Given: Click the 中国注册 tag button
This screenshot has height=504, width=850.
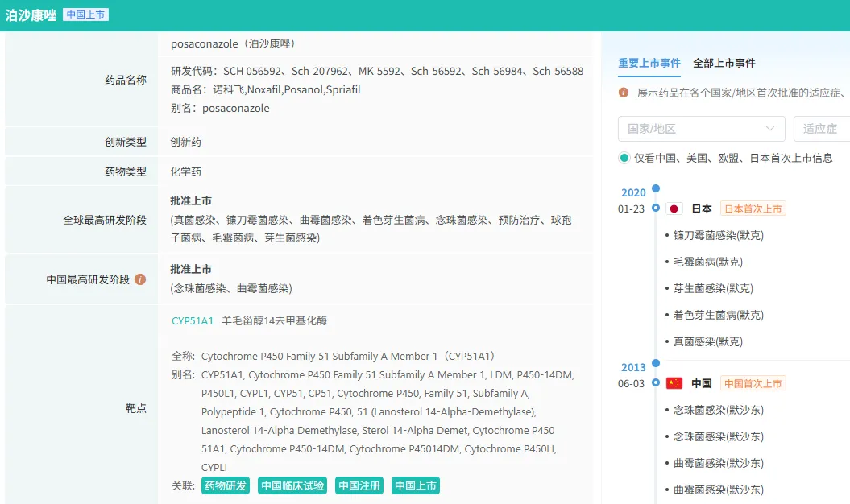Looking at the screenshot, I should (359, 485).
